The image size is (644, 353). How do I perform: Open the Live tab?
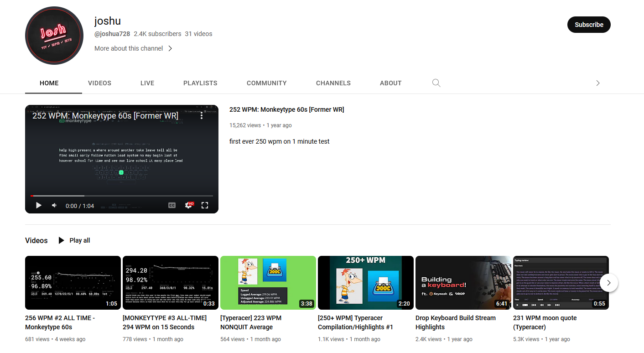pos(147,83)
